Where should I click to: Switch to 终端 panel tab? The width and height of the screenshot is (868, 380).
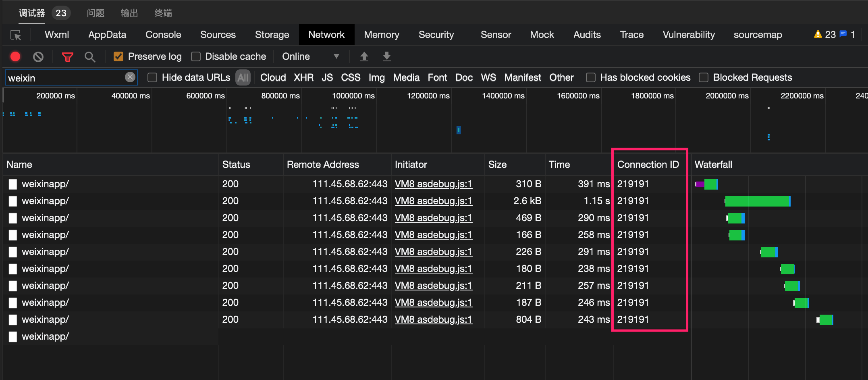click(163, 13)
